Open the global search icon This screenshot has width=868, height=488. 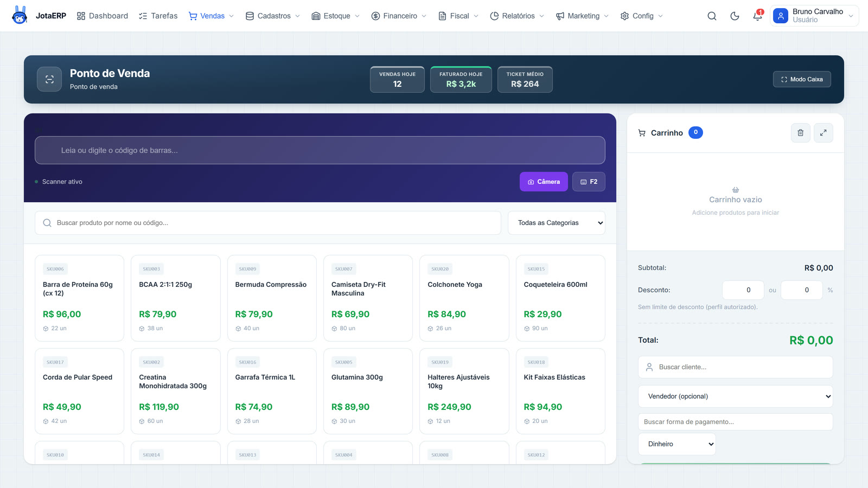pos(712,16)
